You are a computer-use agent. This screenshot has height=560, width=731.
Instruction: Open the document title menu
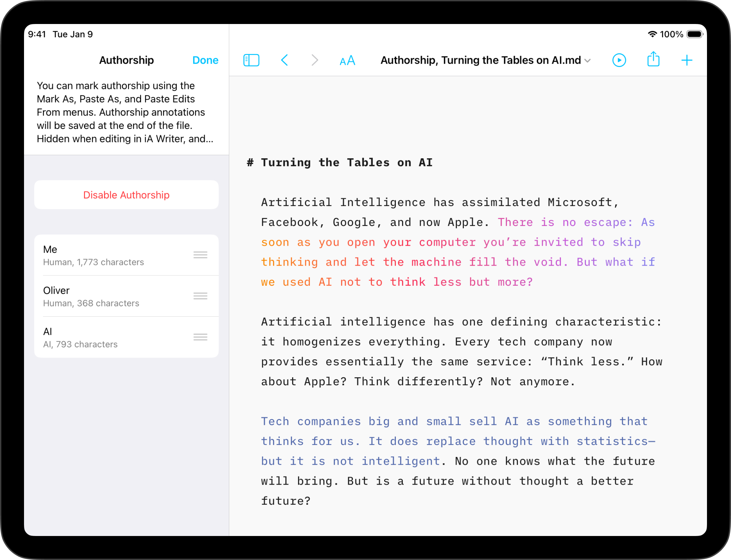coord(480,60)
